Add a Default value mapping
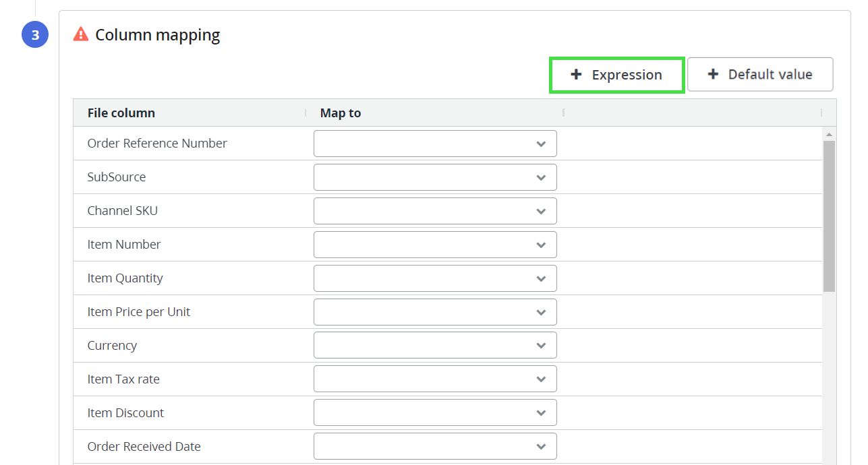 pyautogui.click(x=760, y=75)
